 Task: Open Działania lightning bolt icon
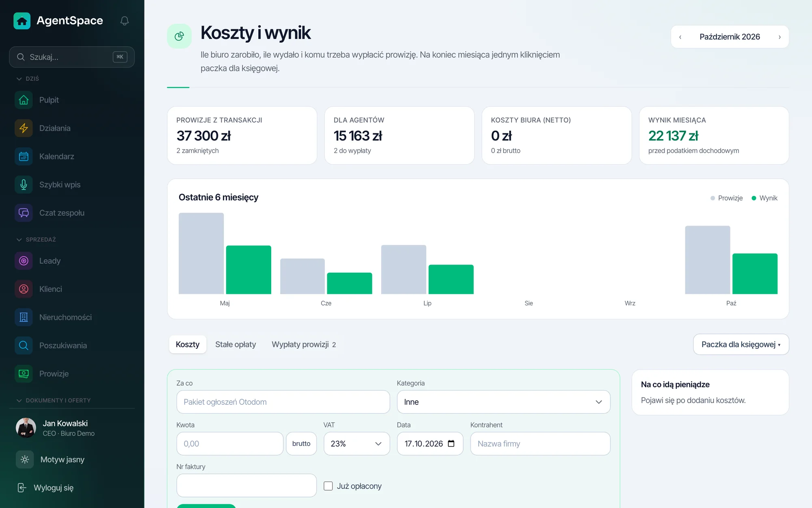24,128
